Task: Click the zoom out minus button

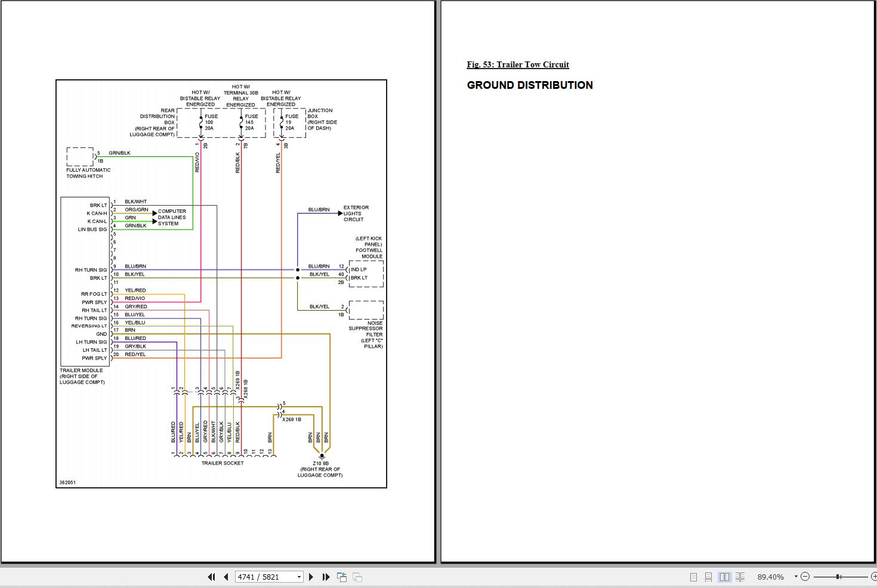Action: click(805, 577)
